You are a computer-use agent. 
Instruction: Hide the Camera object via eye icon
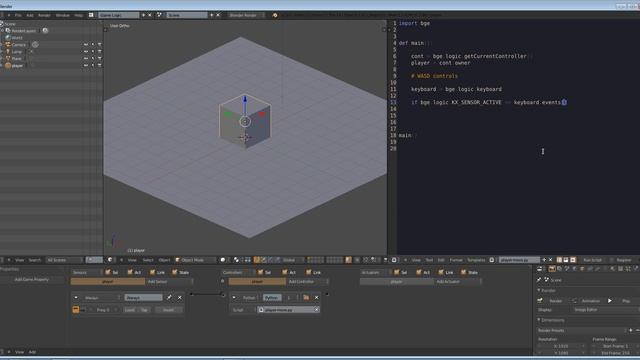click(86, 44)
